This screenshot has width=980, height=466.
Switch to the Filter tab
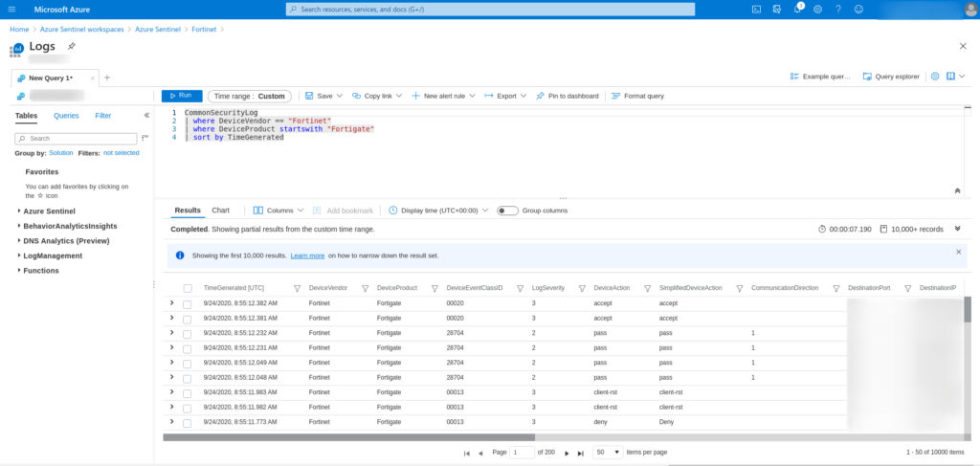click(103, 116)
